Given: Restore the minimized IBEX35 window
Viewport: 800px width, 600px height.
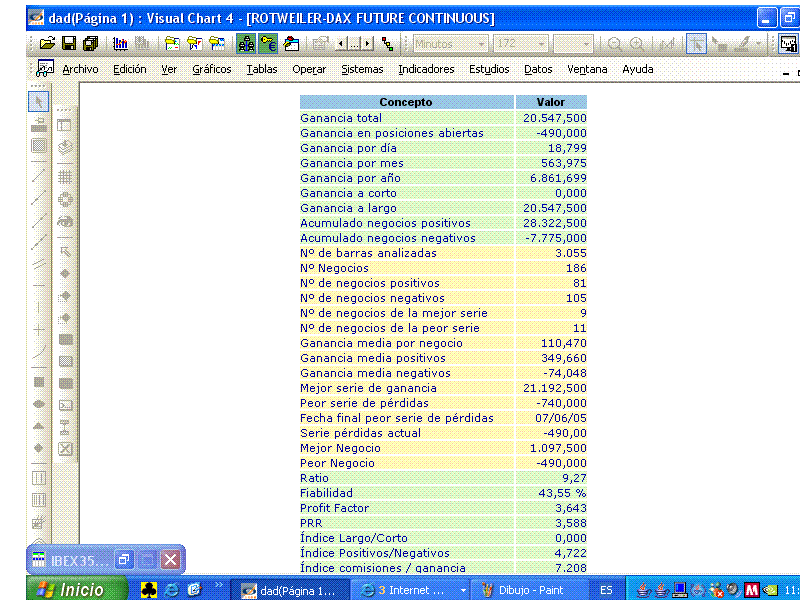Looking at the screenshot, I should 123,560.
